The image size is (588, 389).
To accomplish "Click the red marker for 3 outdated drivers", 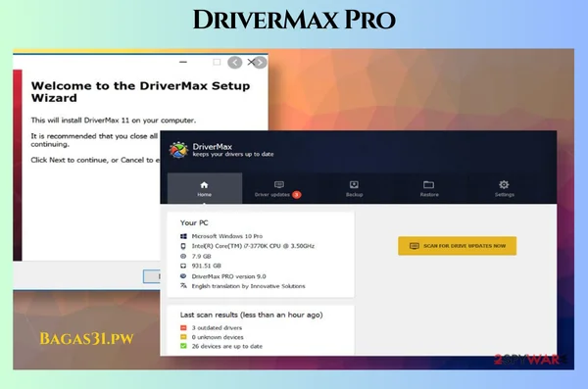I will [183, 327].
